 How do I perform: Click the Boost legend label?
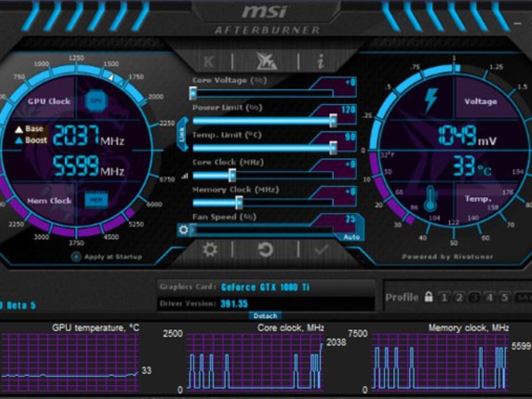point(36,140)
